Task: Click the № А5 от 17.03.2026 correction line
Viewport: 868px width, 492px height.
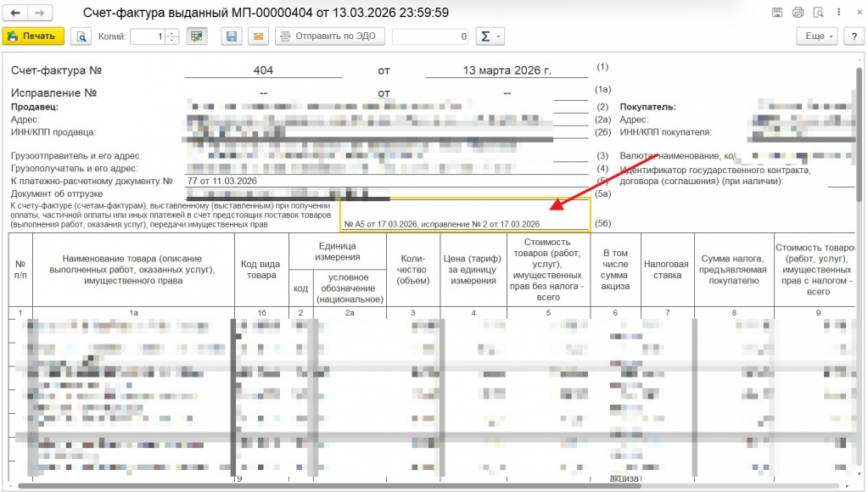Action: [442, 224]
